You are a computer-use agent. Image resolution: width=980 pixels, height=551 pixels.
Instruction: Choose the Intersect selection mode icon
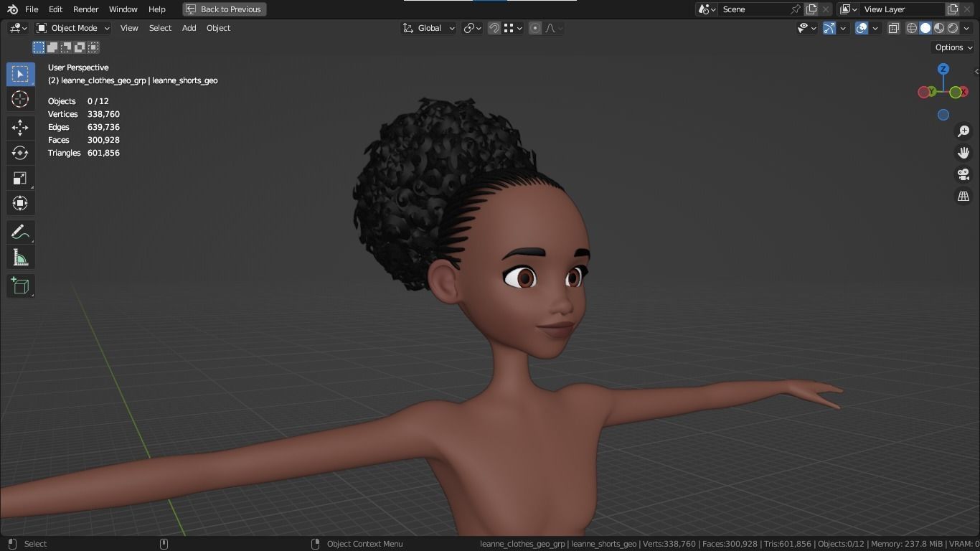pyautogui.click(x=93, y=47)
